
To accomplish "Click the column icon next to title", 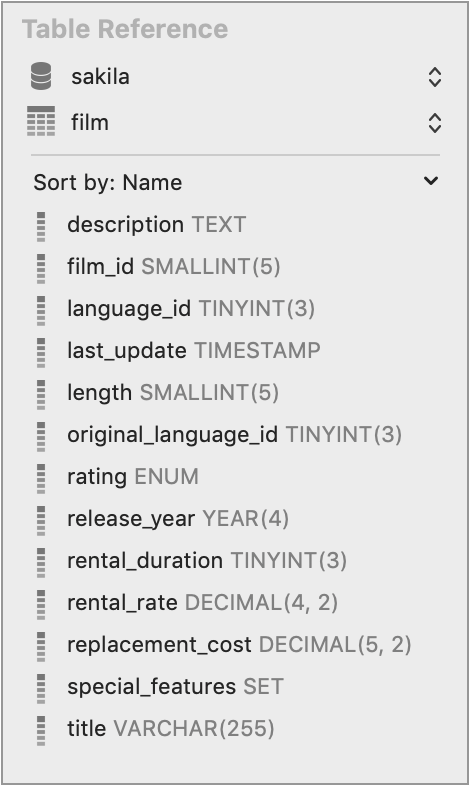I will pos(41,731).
